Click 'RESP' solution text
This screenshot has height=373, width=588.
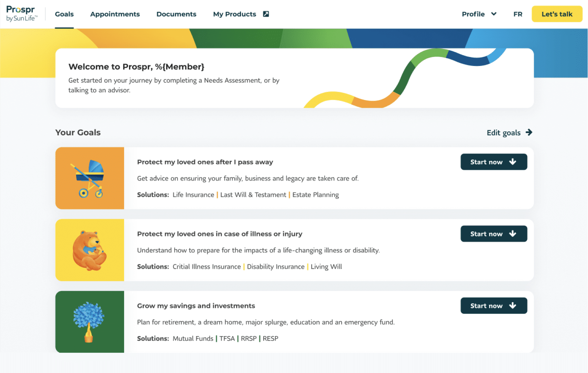(271, 339)
